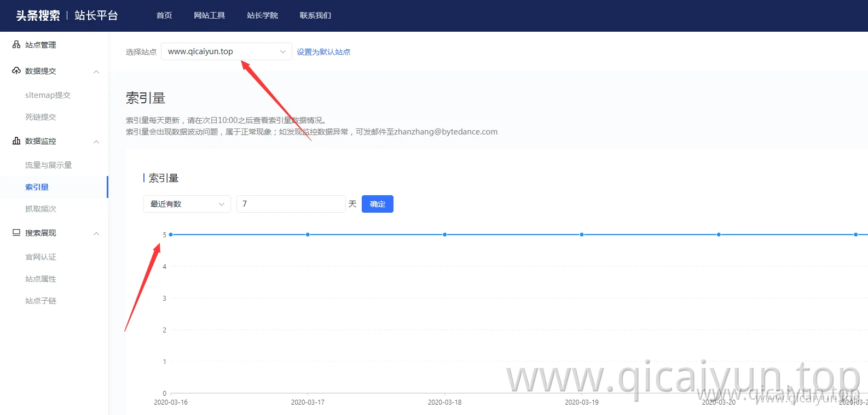Viewport: 868px width, 415px height.
Task: Open 站长学院 in top navigation
Action: coord(262,15)
